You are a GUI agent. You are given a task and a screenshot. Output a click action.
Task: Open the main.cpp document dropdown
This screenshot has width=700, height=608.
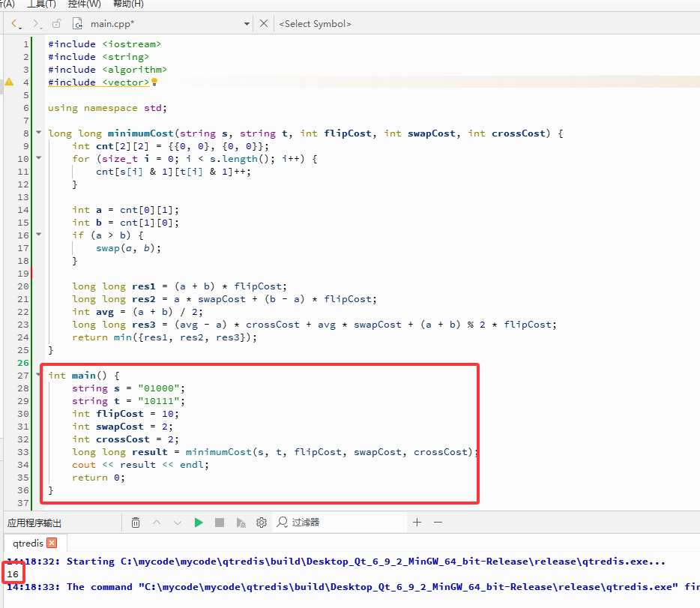click(x=247, y=24)
